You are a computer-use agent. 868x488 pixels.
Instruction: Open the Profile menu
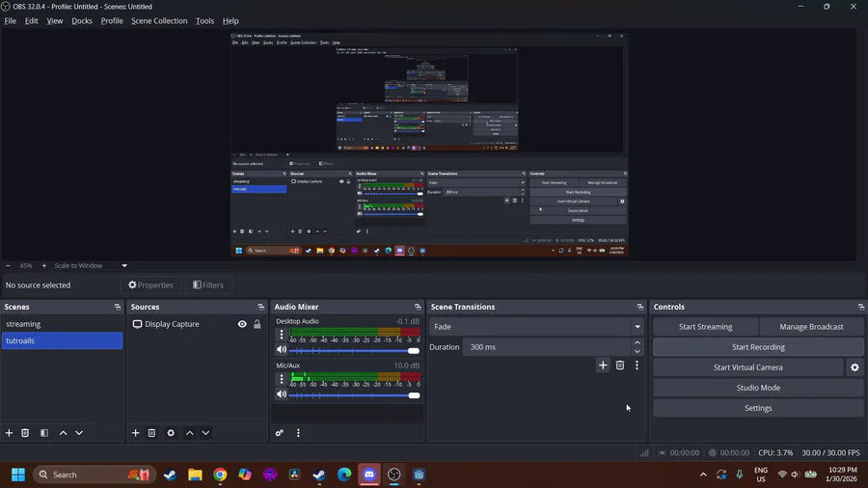point(112,21)
